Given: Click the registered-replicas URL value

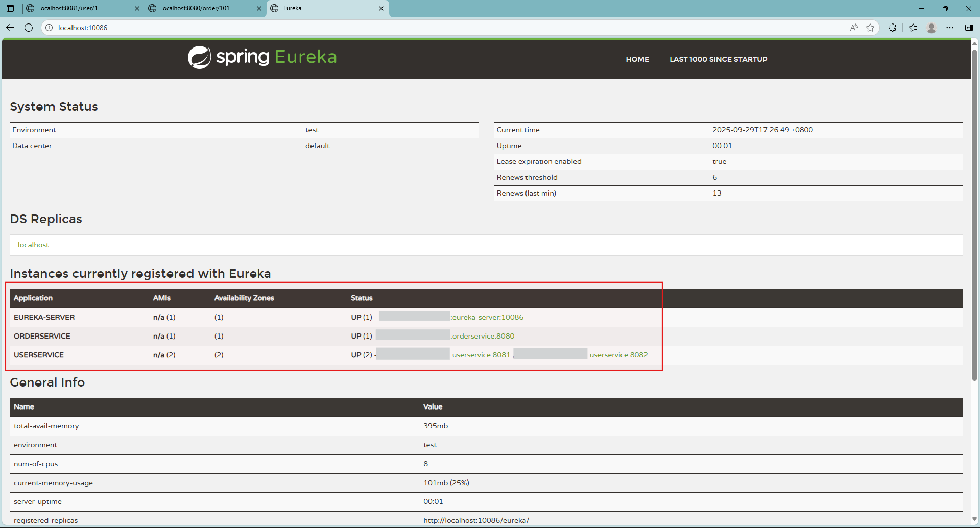Looking at the screenshot, I should coord(476,520).
